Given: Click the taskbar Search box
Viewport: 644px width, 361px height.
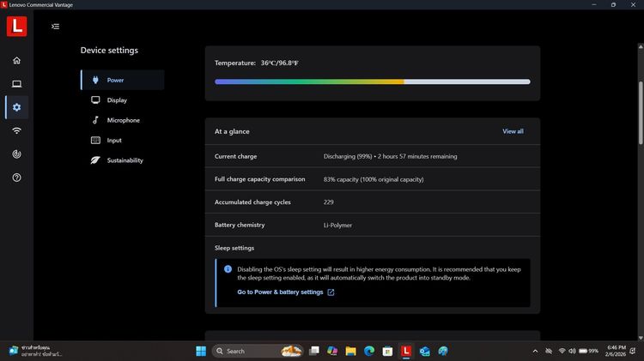Looking at the screenshot, I should pos(258,352).
